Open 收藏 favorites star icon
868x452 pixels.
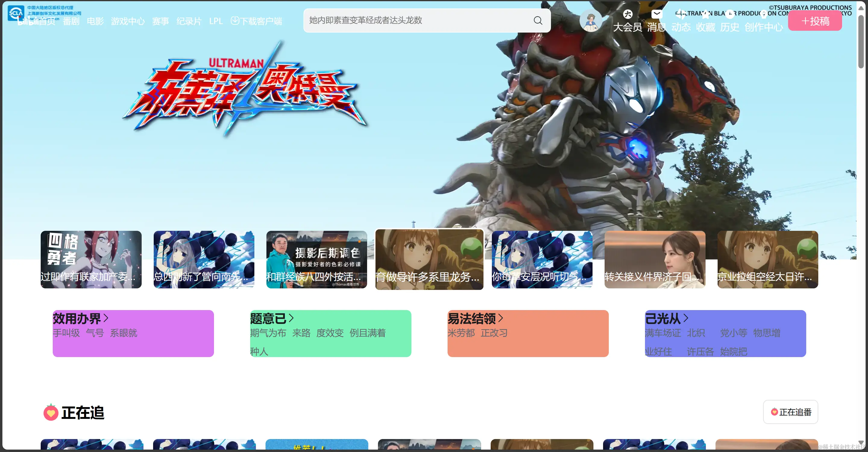pos(706,14)
